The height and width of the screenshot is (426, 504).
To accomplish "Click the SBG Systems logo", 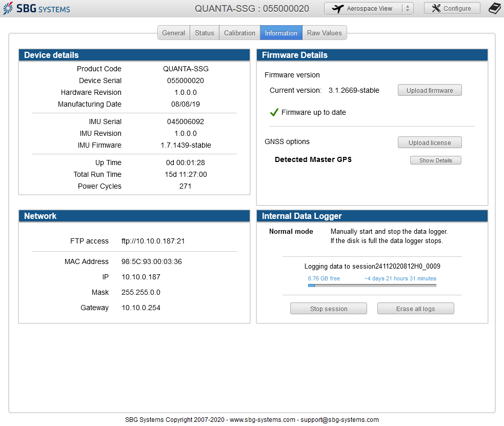I will 36,8.
